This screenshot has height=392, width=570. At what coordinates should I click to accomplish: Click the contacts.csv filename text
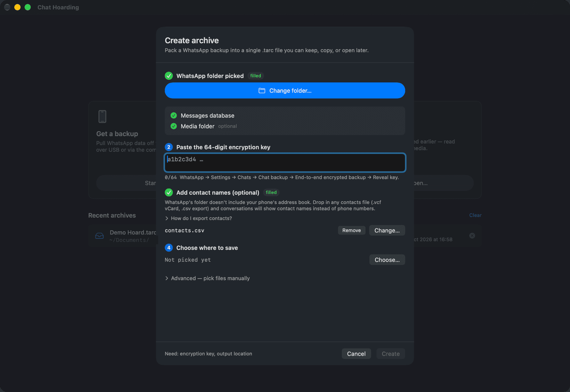185,231
